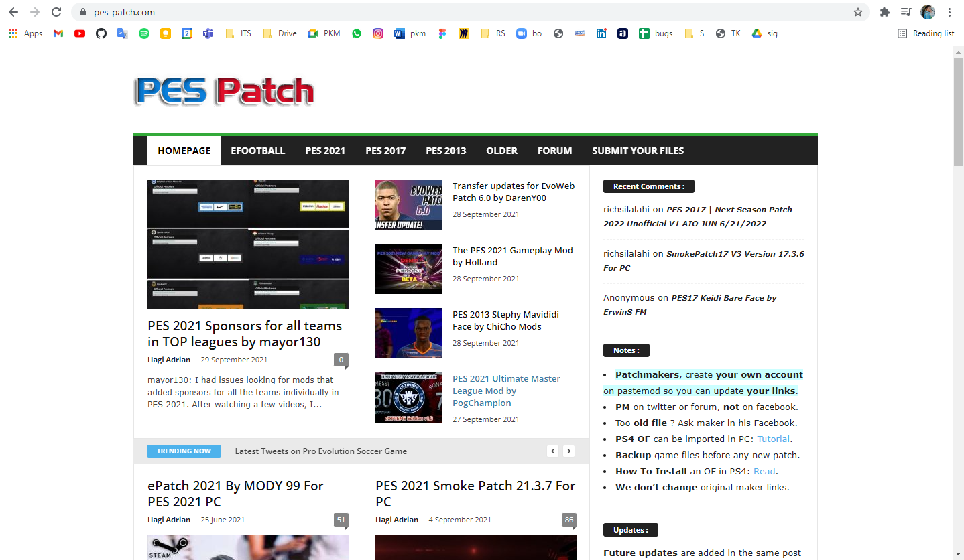Open the Word 'pkm' bookmark
Screen dimensions: 964x560
point(410,33)
